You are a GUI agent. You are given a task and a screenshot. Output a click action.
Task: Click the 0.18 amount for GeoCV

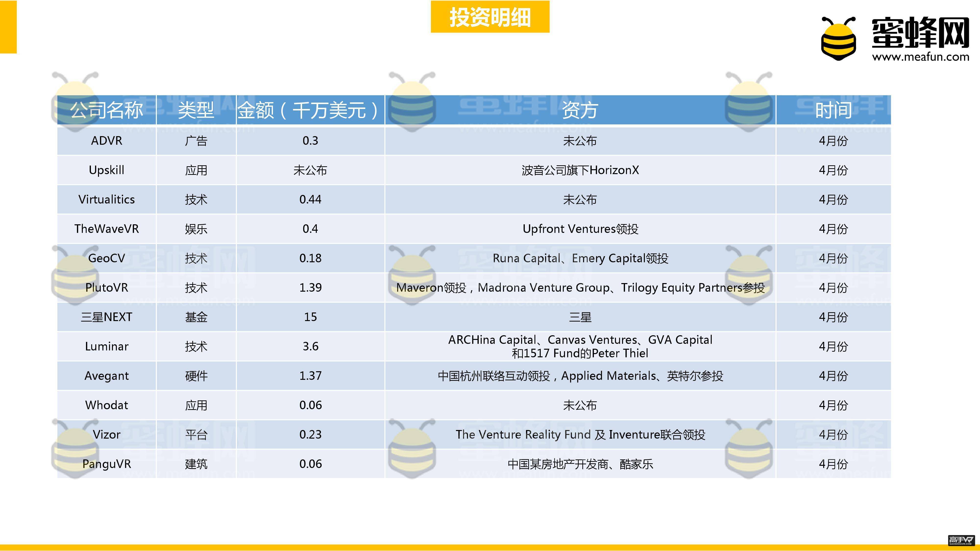pos(310,258)
